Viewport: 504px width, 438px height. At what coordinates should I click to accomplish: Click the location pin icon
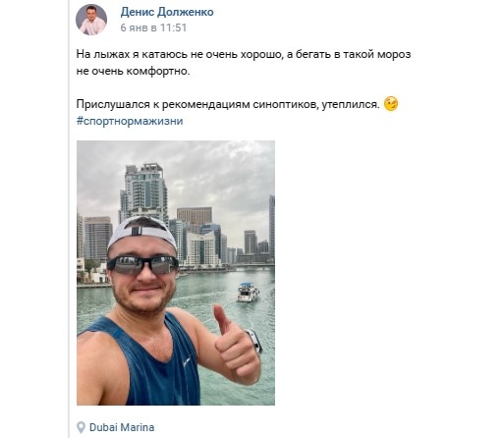[81, 427]
